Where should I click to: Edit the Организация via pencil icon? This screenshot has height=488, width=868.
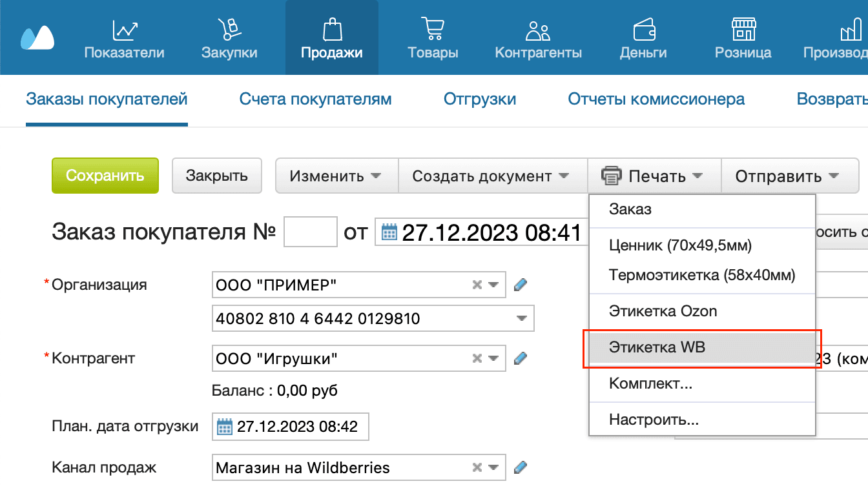coord(521,284)
